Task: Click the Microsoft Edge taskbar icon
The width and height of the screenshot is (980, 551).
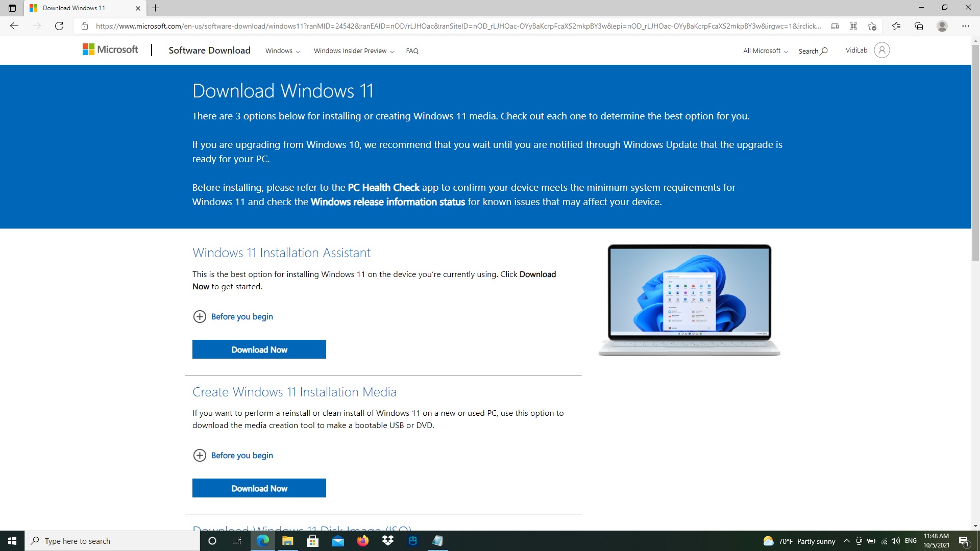Action: [x=262, y=541]
